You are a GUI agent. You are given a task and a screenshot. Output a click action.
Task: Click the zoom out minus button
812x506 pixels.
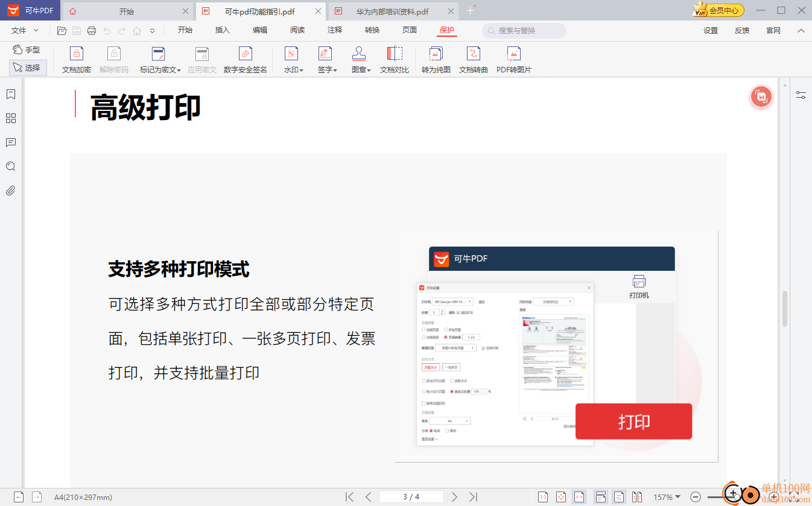point(695,497)
